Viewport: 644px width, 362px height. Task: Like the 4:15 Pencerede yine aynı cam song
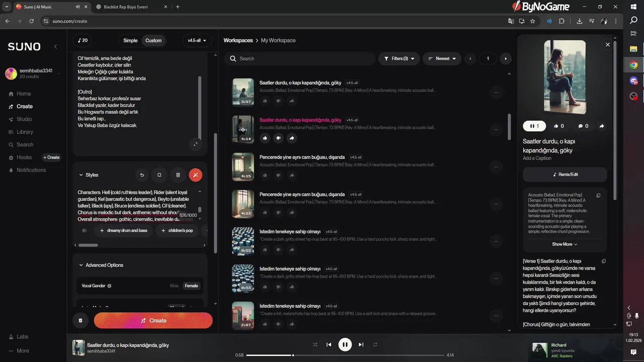pos(265,175)
